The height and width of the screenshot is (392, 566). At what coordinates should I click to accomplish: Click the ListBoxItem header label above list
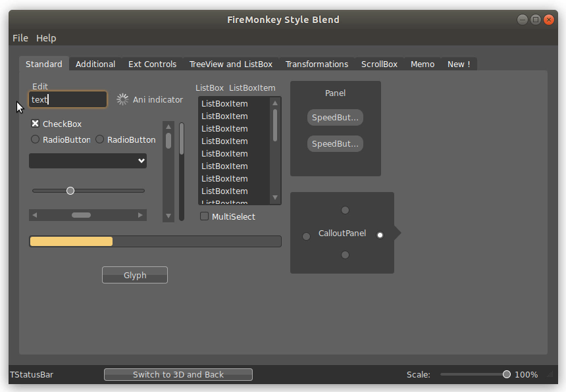[252, 88]
